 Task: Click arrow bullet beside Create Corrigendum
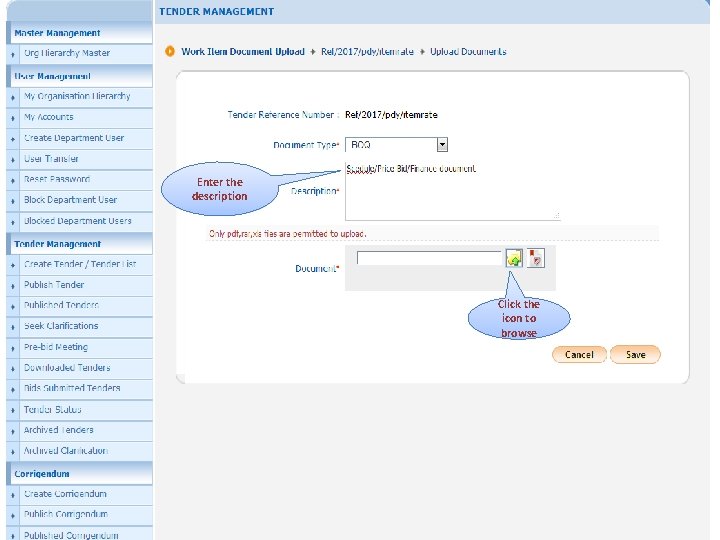[13, 495]
